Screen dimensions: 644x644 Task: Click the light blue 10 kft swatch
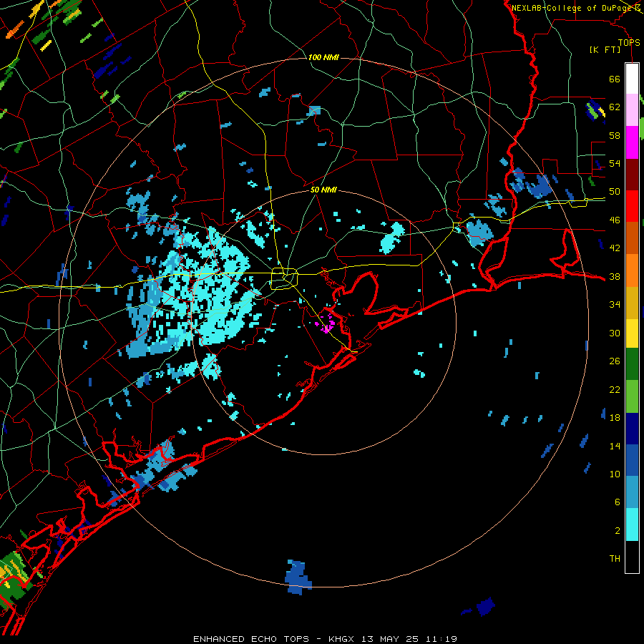pos(632,492)
